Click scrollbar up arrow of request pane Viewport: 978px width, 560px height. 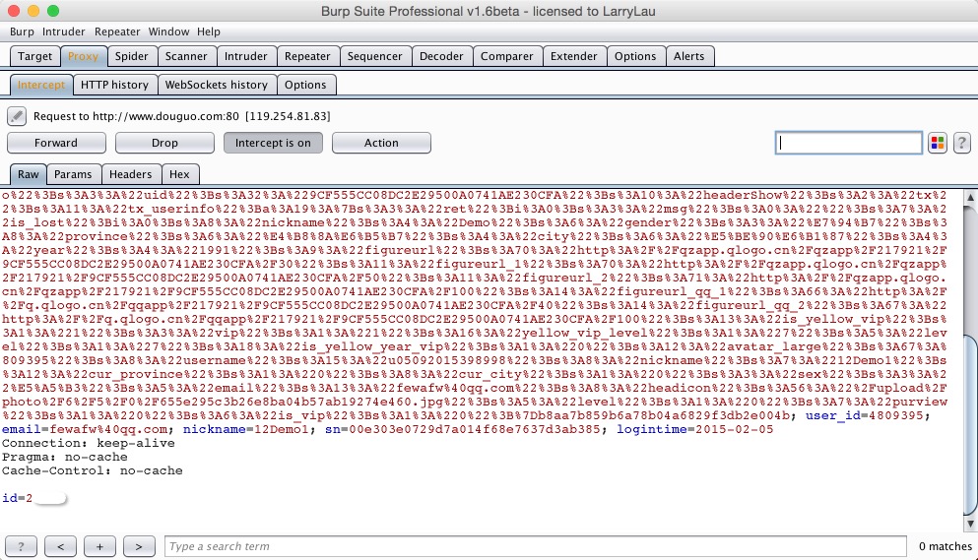(x=970, y=197)
